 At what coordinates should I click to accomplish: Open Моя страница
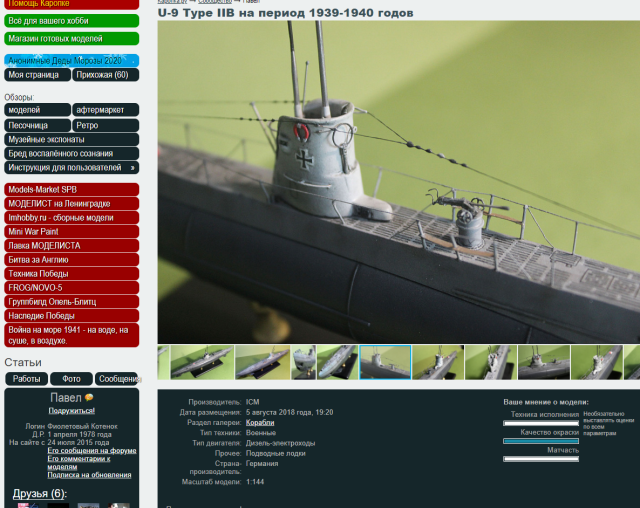36,75
